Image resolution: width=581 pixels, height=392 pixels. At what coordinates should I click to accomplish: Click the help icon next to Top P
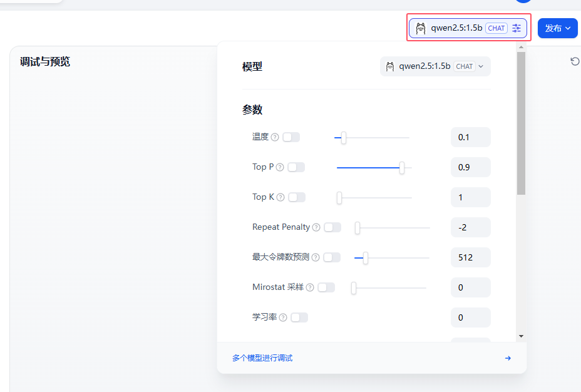click(280, 167)
